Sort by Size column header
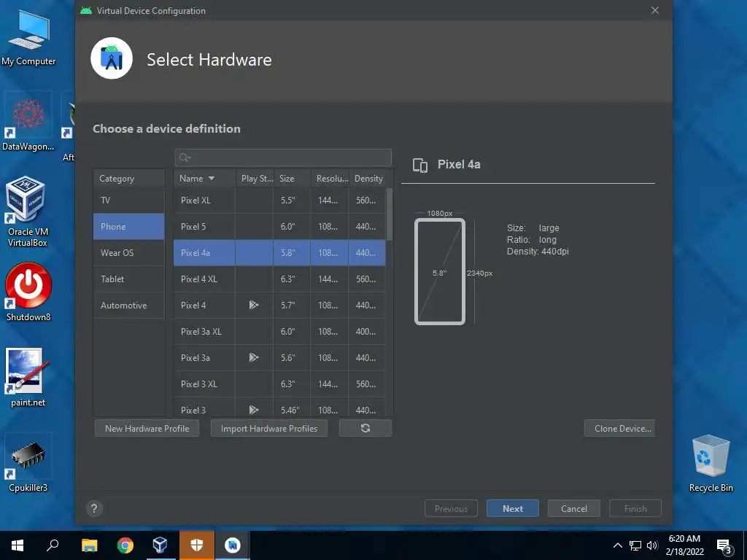Image resolution: width=747 pixels, height=560 pixels. 292,179
